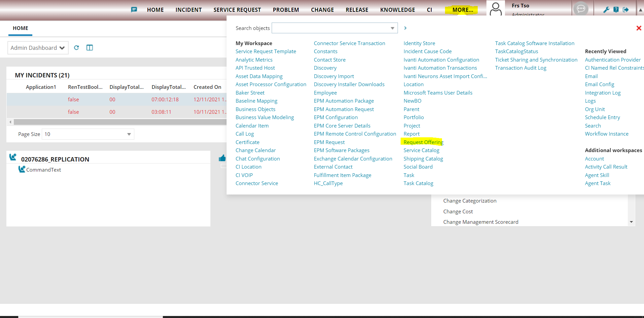Collapse the header with the up triangle

point(640,10)
